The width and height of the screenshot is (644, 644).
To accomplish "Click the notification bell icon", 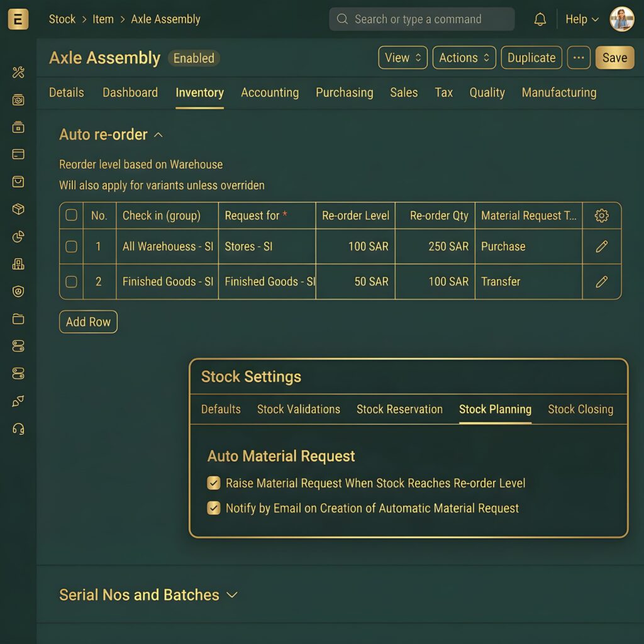I will pos(540,19).
